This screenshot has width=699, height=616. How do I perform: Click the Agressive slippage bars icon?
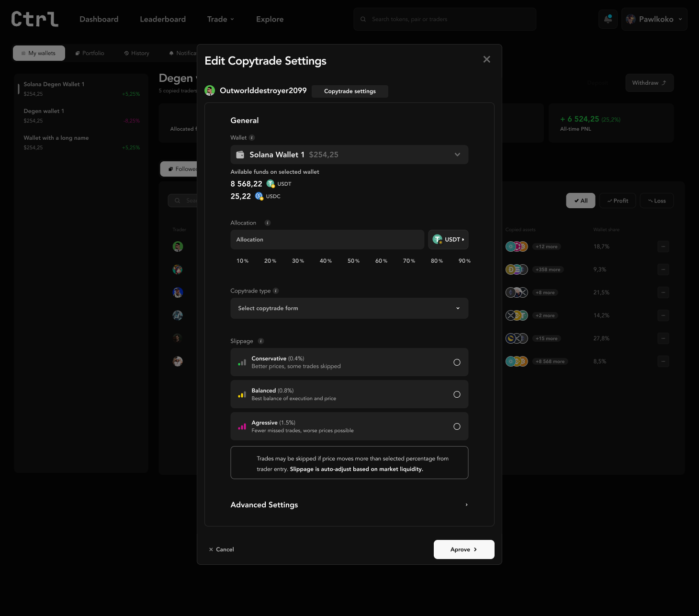pos(242,426)
